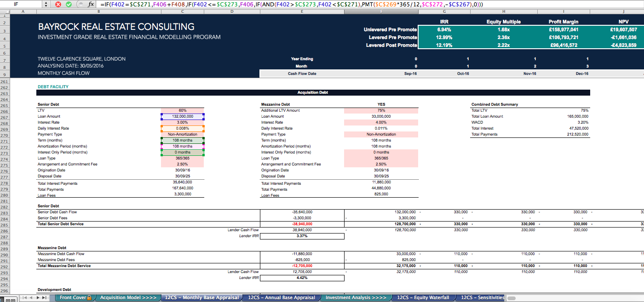
Task: Click Combined Total Loan Amount 165,000,000
Action: (x=578, y=117)
